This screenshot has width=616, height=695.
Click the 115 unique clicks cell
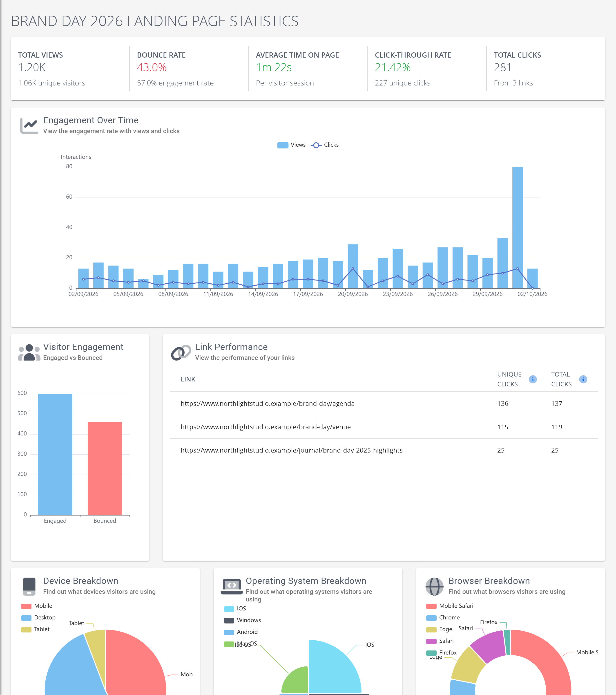(x=502, y=427)
